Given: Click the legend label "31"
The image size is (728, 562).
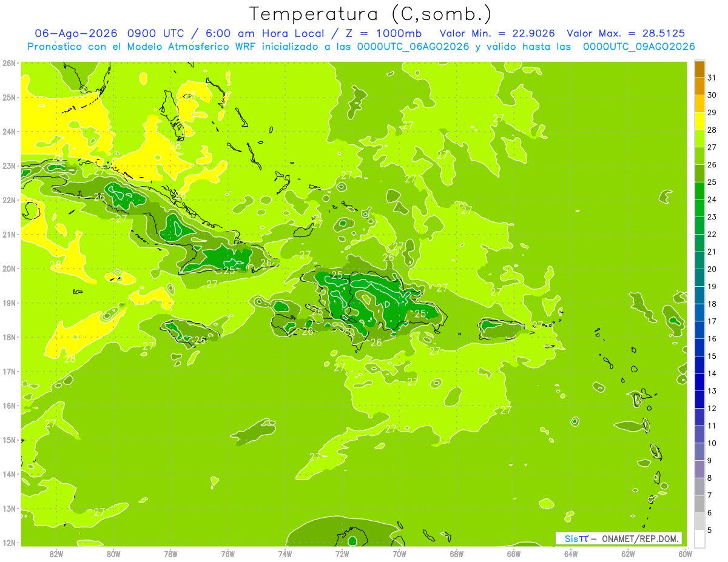Looking at the screenshot, I should tap(712, 78).
